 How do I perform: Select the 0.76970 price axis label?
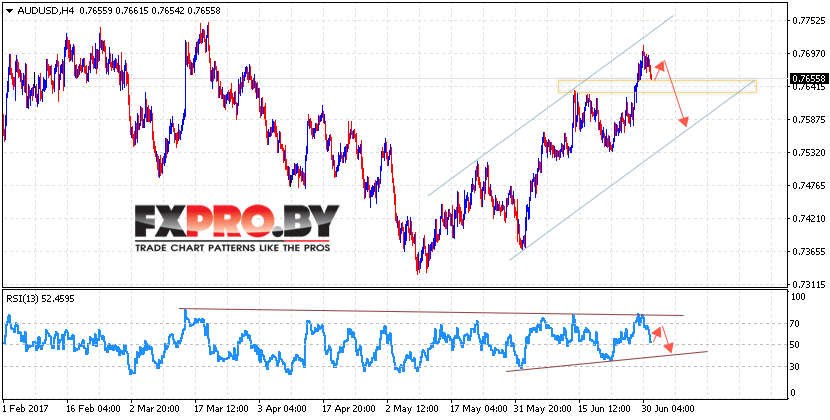pyautogui.click(x=808, y=53)
